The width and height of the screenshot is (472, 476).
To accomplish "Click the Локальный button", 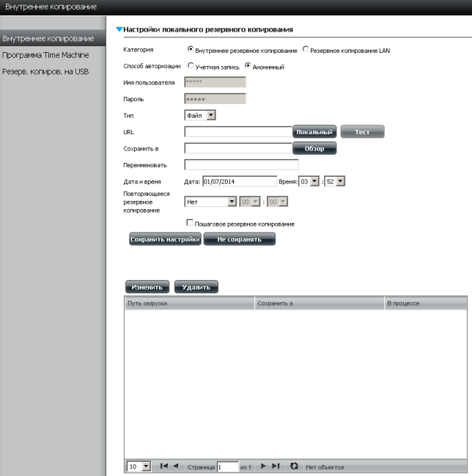I will [314, 132].
